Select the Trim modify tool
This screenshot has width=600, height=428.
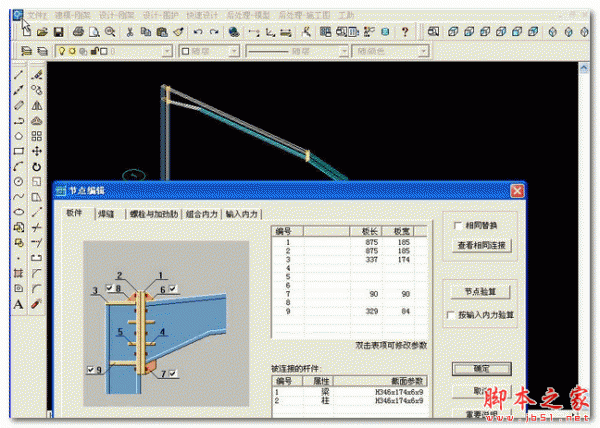(x=37, y=228)
